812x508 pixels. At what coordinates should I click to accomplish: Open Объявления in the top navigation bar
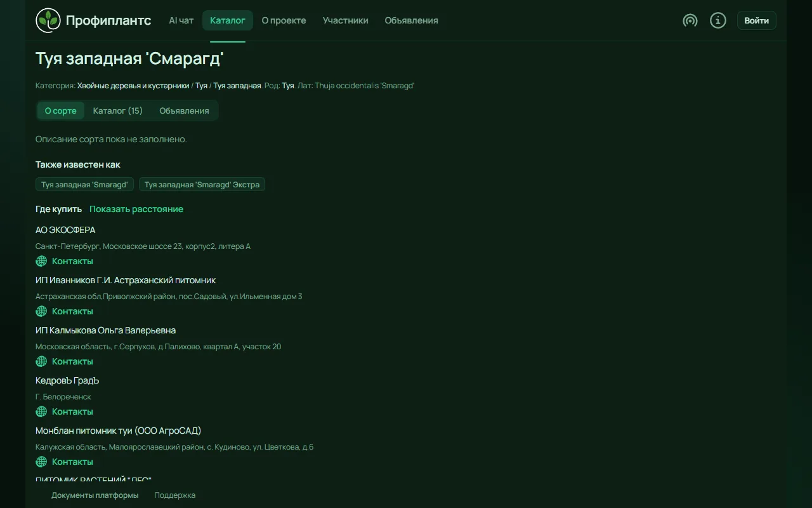(411, 20)
